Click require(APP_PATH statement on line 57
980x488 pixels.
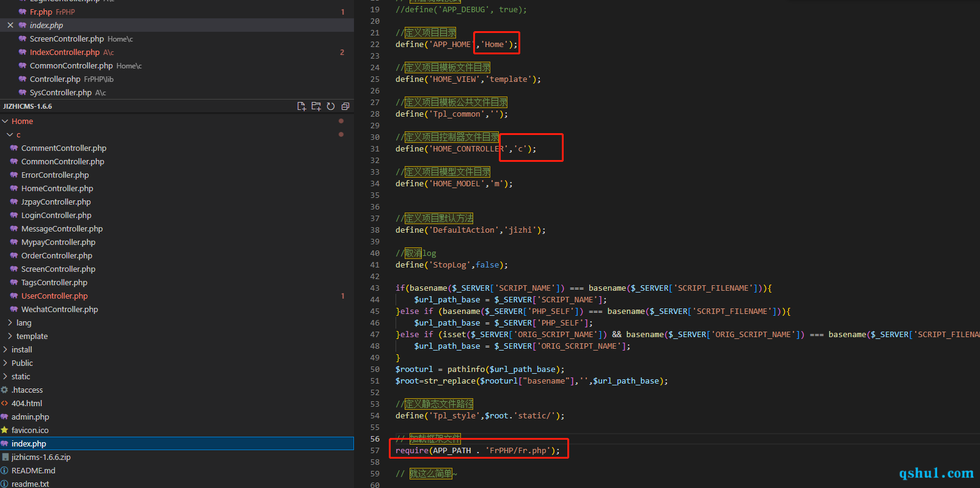477,450
